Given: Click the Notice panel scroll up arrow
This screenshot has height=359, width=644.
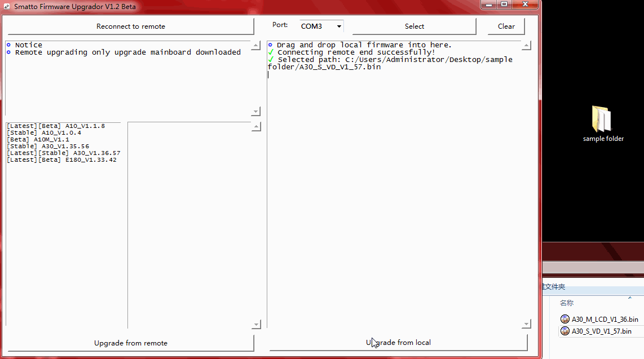Looking at the screenshot, I should [x=256, y=46].
